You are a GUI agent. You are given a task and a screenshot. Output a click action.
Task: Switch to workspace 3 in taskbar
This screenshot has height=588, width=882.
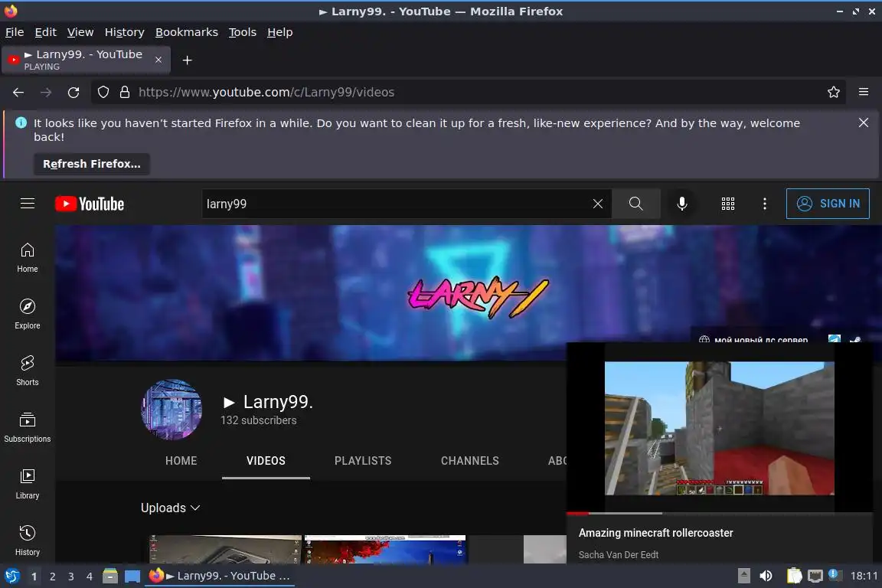pyautogui.click(x=71, y=577)
